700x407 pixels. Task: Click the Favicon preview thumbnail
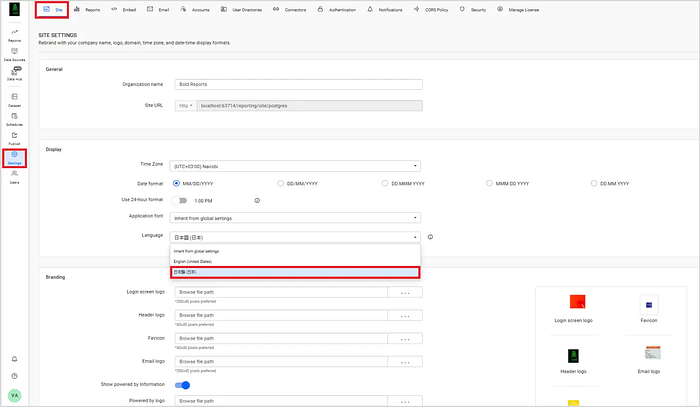tap(649, 305)
